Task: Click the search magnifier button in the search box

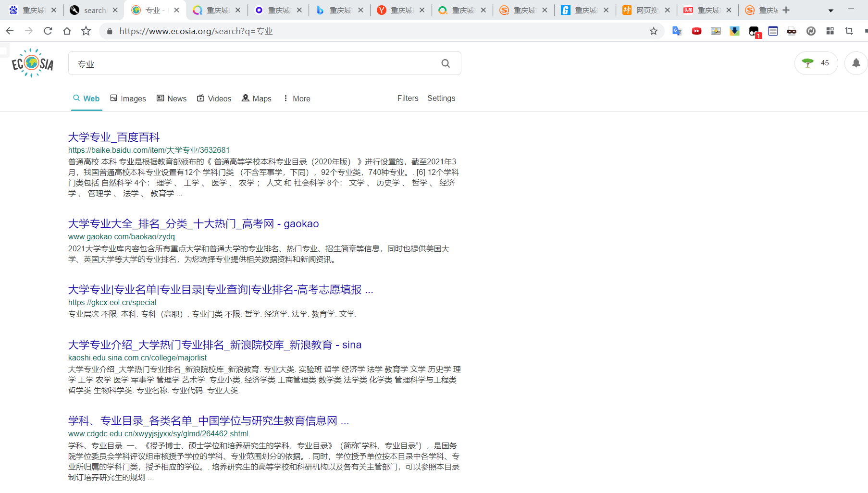Action: click(446, 63)
